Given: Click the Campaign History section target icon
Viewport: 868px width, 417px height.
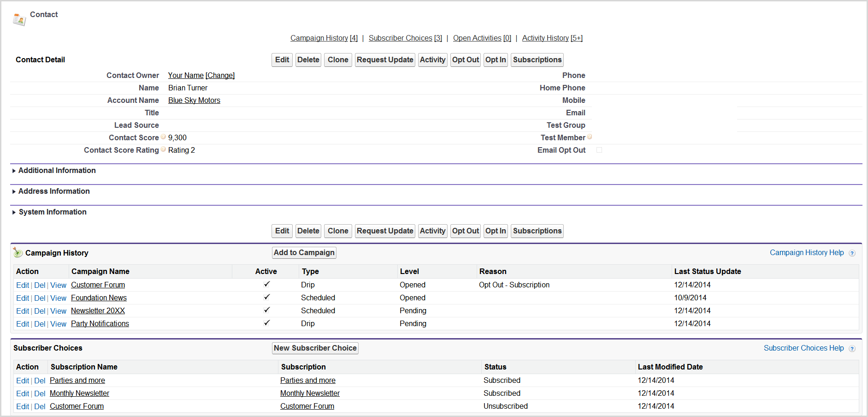Looking at the screenshot, I should (x=18, y=252).
